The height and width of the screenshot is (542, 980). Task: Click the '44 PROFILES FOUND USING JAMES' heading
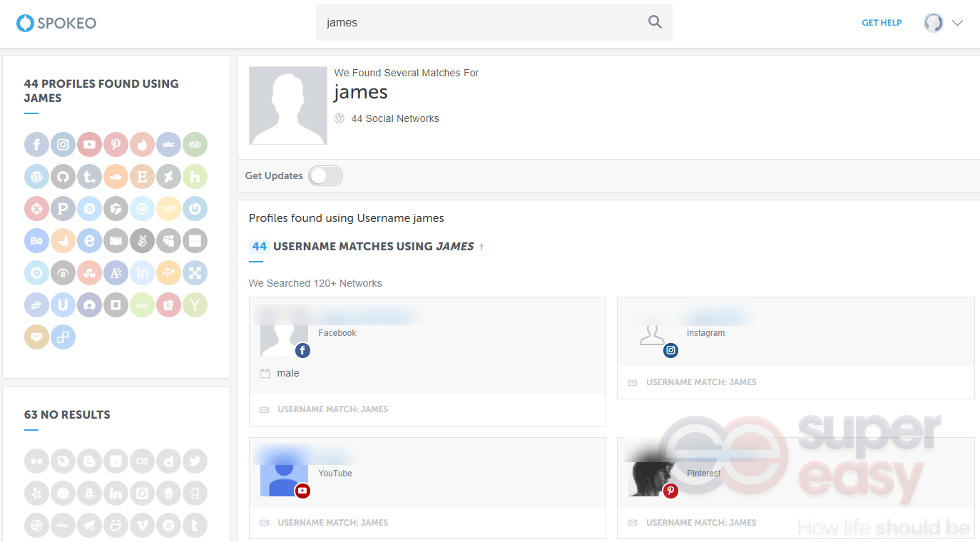coord(101,91)
